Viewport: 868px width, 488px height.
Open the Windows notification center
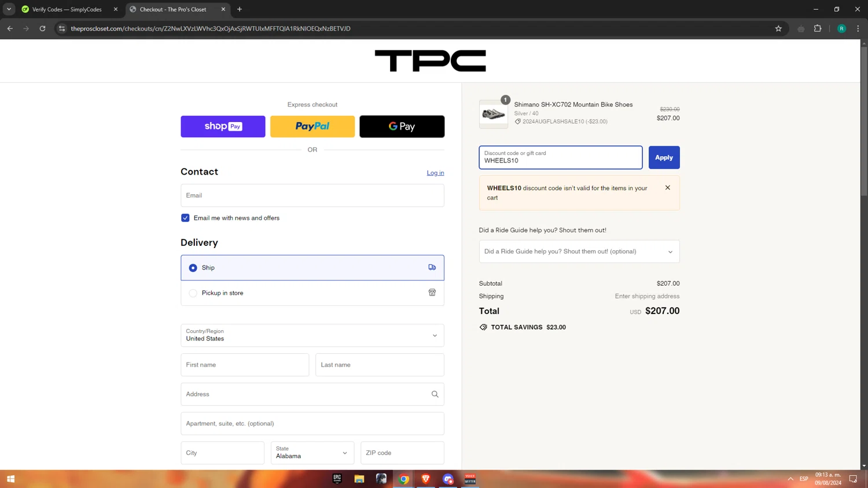(x=853, y=479)
